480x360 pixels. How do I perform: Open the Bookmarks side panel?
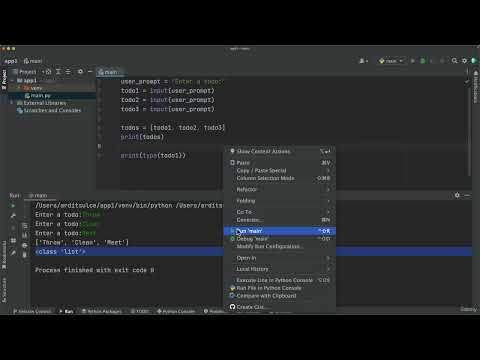[4, 255]
